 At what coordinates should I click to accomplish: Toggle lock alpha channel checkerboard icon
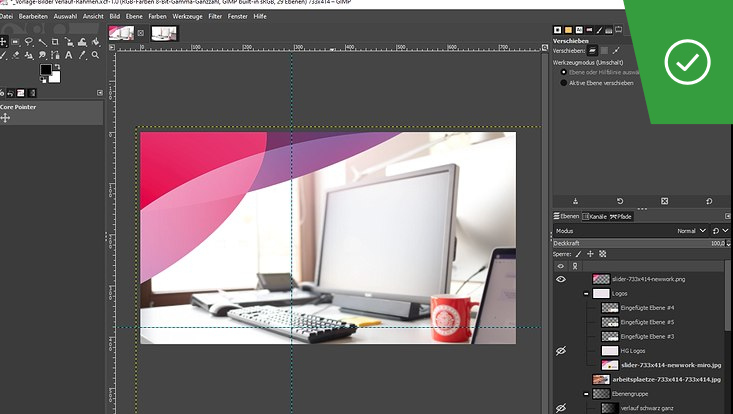(603, 254)
